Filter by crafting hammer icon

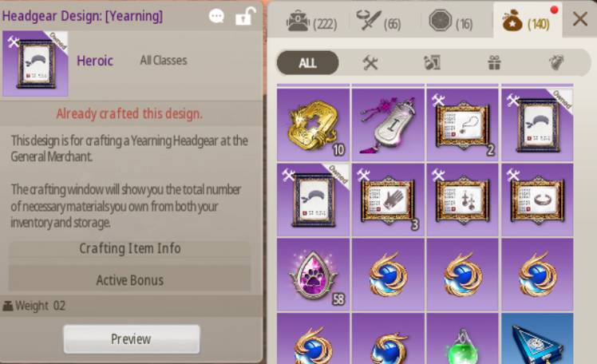tap(370, 63)
